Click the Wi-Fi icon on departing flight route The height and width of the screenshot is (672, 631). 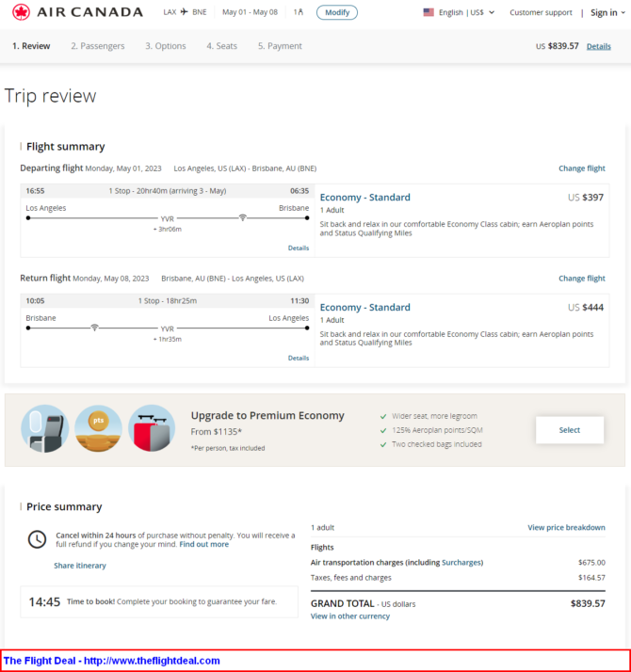click(x=243, y=217)
